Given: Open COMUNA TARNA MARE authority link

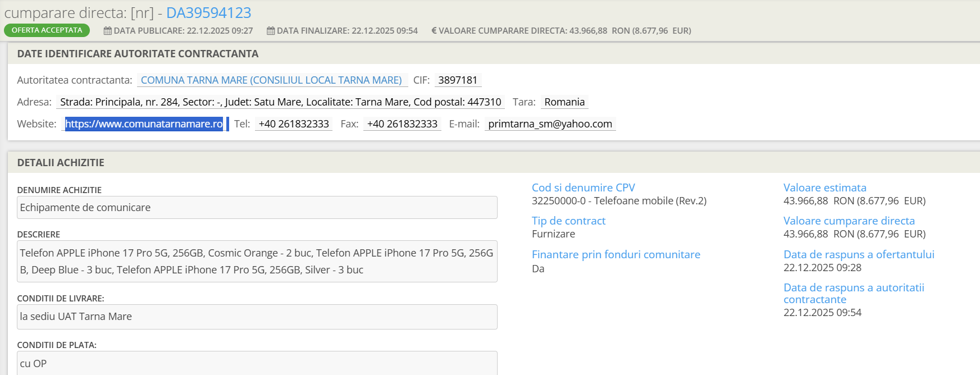Looking at the screenshot, I should [271, 80].
